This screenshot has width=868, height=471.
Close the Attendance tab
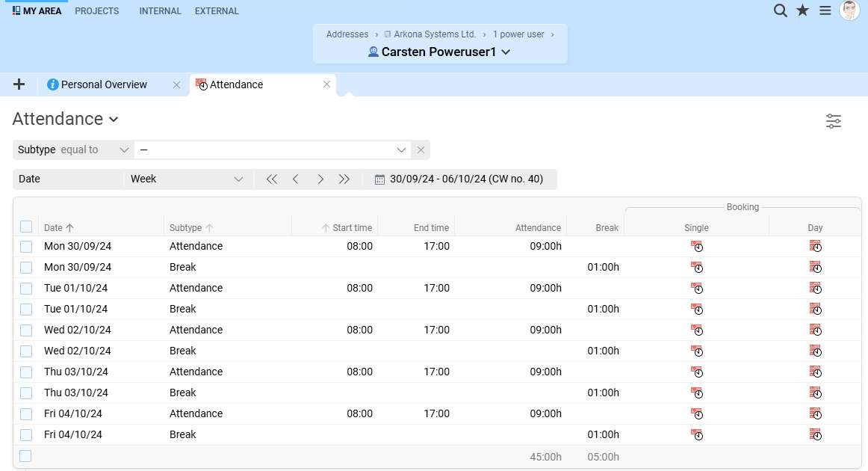click(x=326, y=84)
